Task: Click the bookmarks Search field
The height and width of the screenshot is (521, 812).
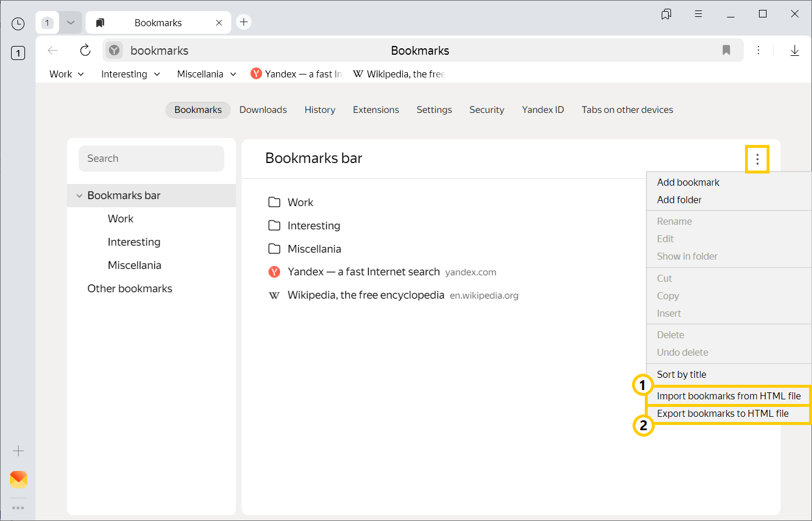Action: pyautogui.click(x=151, y=158)
